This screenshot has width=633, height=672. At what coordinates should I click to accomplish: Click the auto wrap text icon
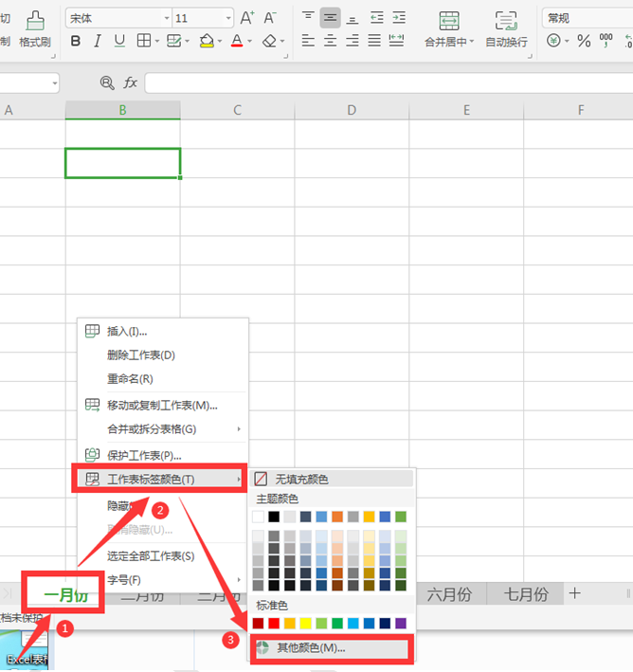click(x=506, y=21)
